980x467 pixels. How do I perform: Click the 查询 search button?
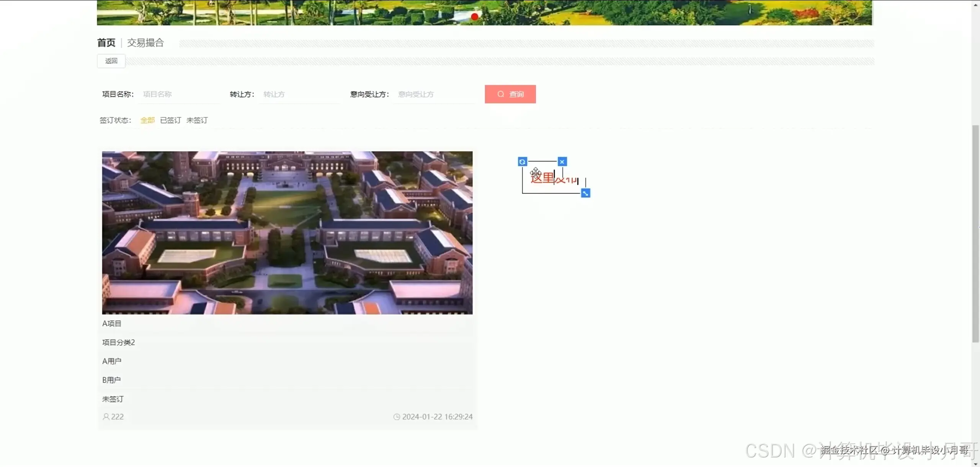(510, 94)
